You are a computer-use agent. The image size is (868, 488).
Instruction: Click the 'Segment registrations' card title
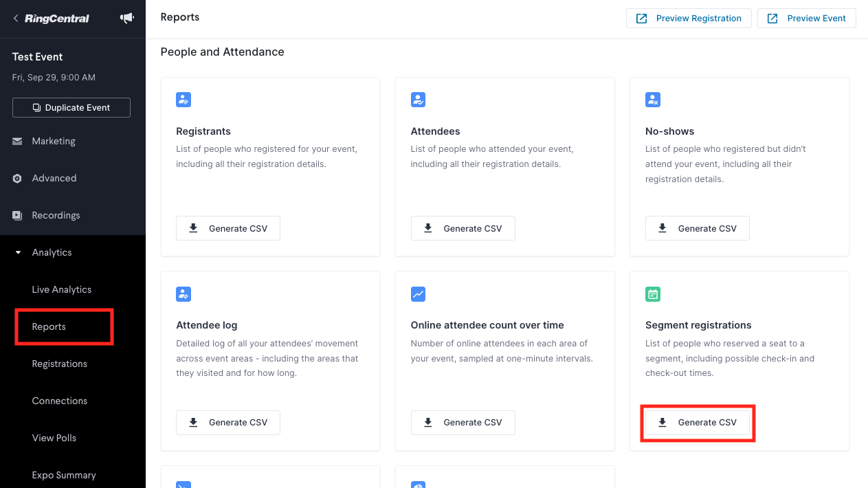[x=698, y=325]
